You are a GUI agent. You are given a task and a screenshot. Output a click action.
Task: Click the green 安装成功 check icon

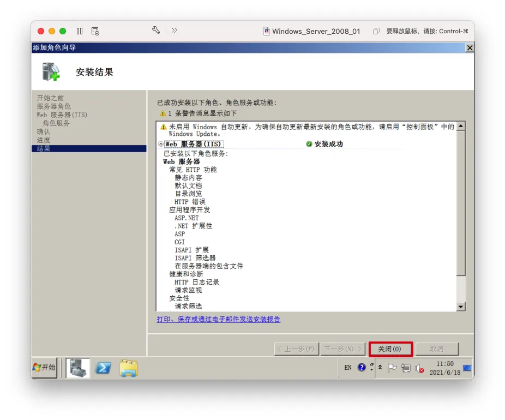[x=309, y=144]
